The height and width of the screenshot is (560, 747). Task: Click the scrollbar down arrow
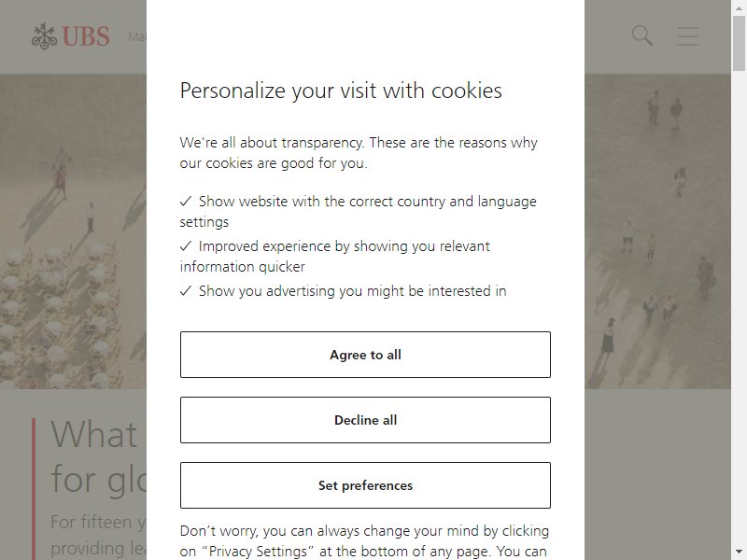(739, 553)
